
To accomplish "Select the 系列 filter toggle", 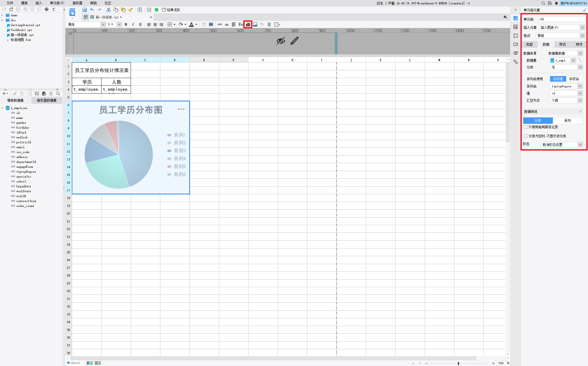I will (x=568, y=120).
